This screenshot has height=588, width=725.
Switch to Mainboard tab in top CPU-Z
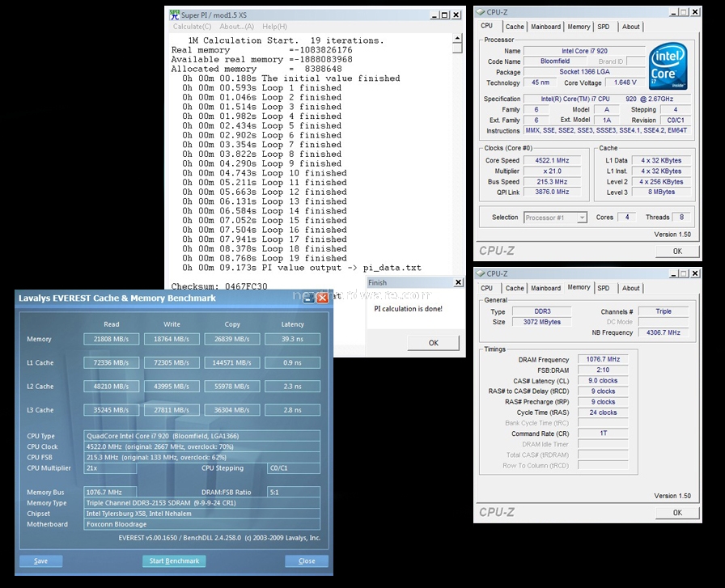pyautogui.click(x=545, y=27)
